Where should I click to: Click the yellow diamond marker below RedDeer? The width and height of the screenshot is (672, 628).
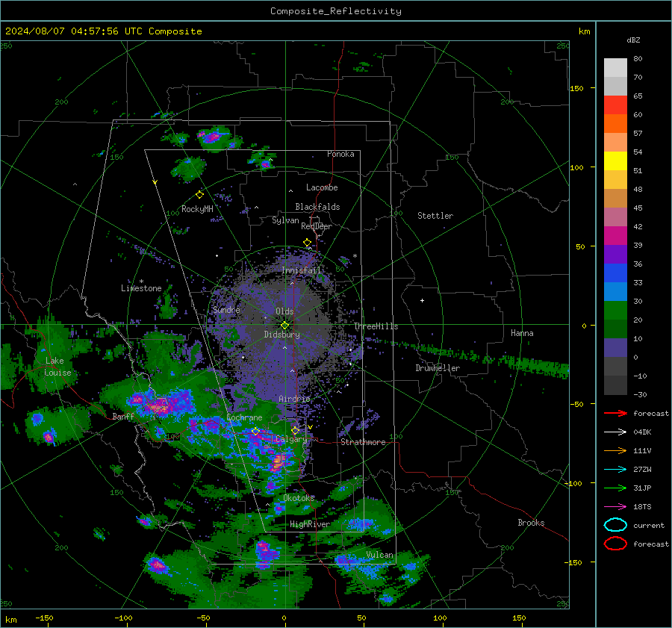pos(307,243)
